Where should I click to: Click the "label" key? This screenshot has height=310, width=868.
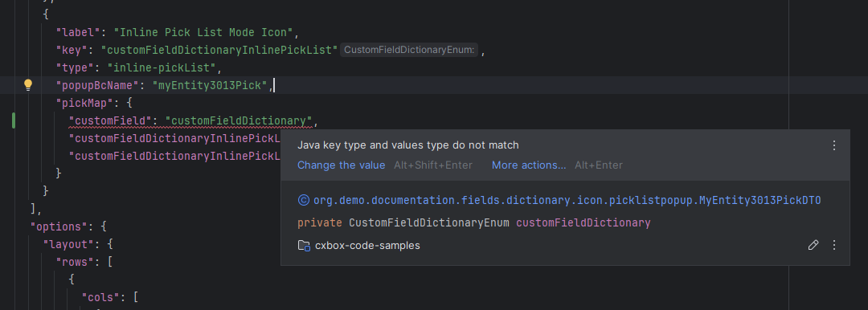pyautogui.click(x=78, y=32)
